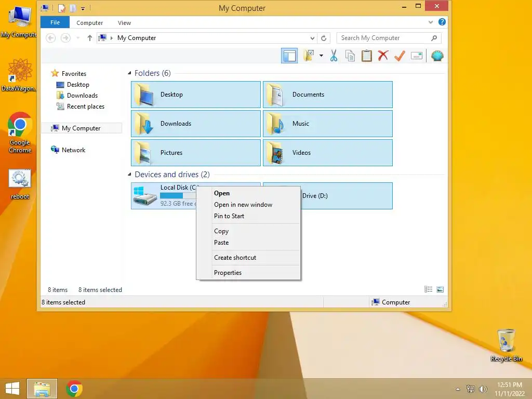Image resolution: width=532 pixels, height=399 pixels.
Task: Select the Documents folder tile
Action: (328, 95)
